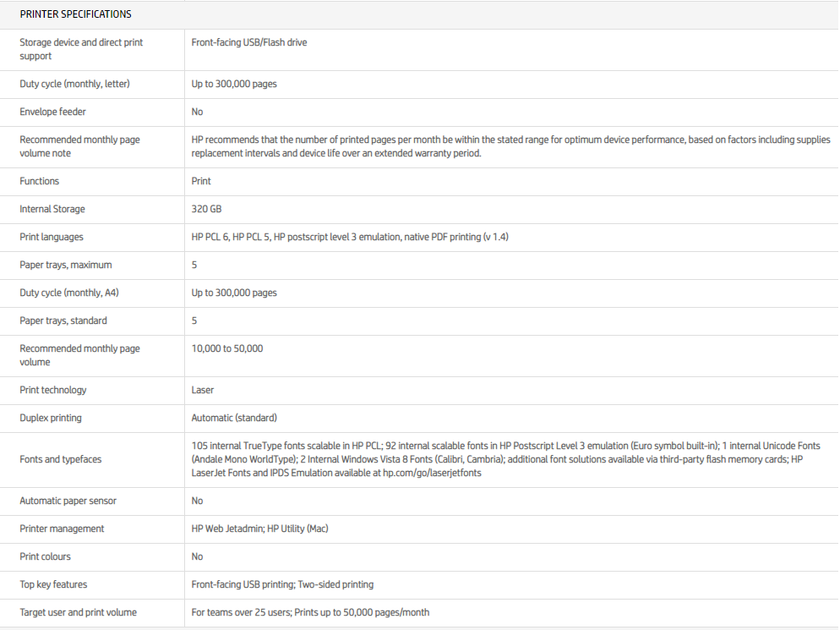Screen dimensions: 840x630
Task: Click the 'Envelope feeder' row label
Action: click(52, 112)
